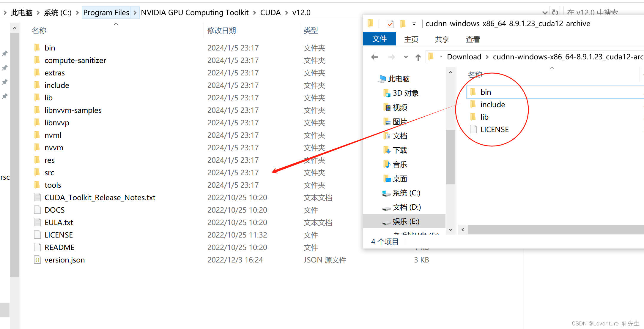
Task: Click the horizontal scrollbar left arrow
Action: (x=463, y=230)
